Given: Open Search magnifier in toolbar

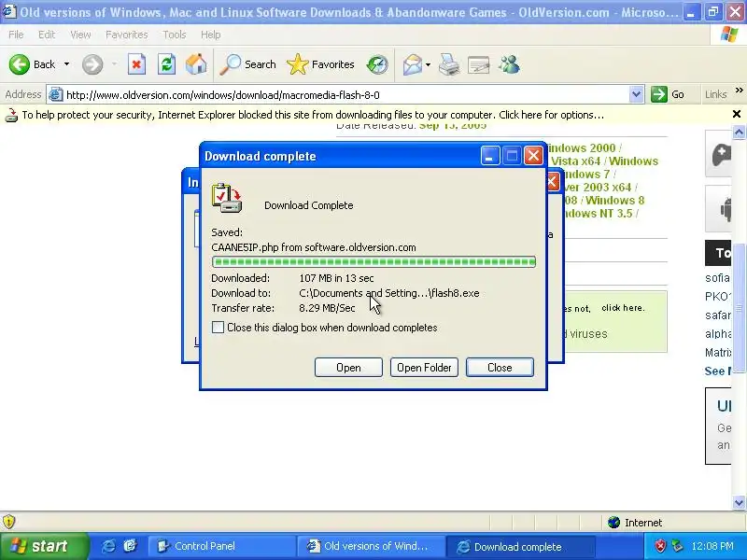Looking at the screenshot, I should [x=230, y=64].
